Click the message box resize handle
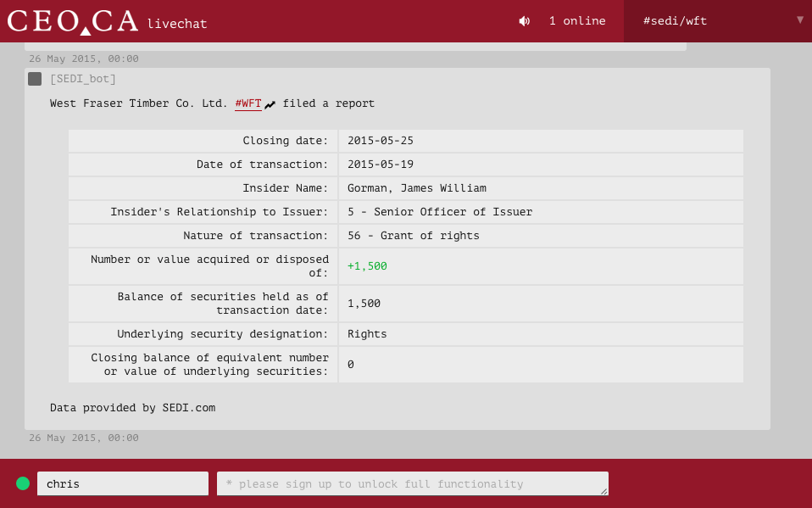 tap(603, 491)
